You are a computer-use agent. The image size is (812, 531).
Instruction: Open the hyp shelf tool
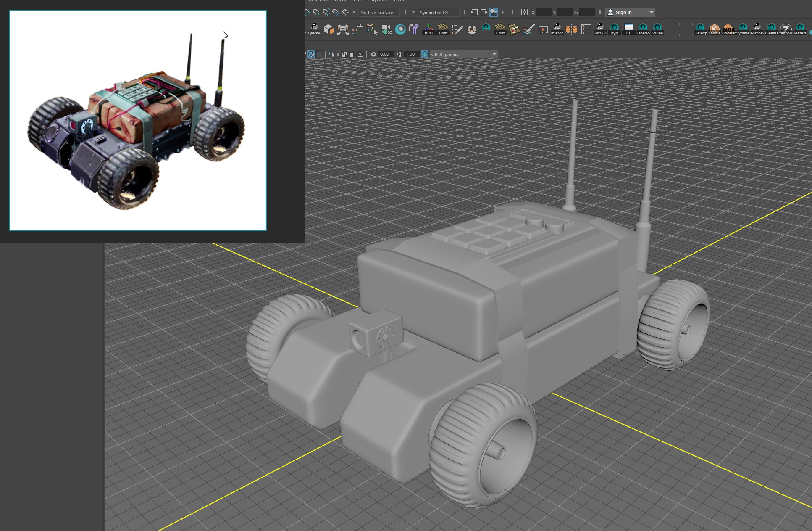point(614,29)
